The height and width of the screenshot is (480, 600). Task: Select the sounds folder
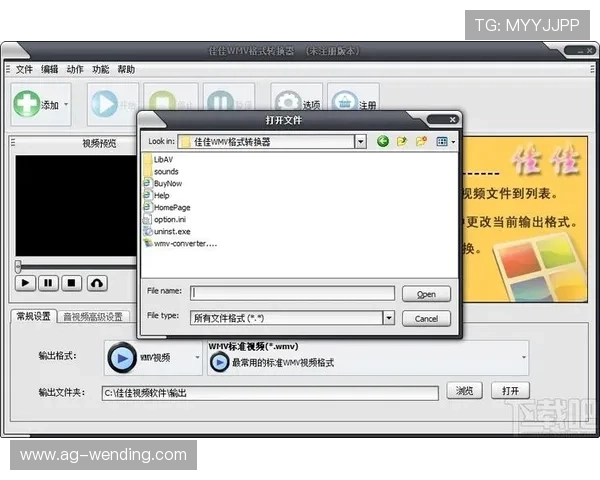pyautogui.click(x=161, y=171)
